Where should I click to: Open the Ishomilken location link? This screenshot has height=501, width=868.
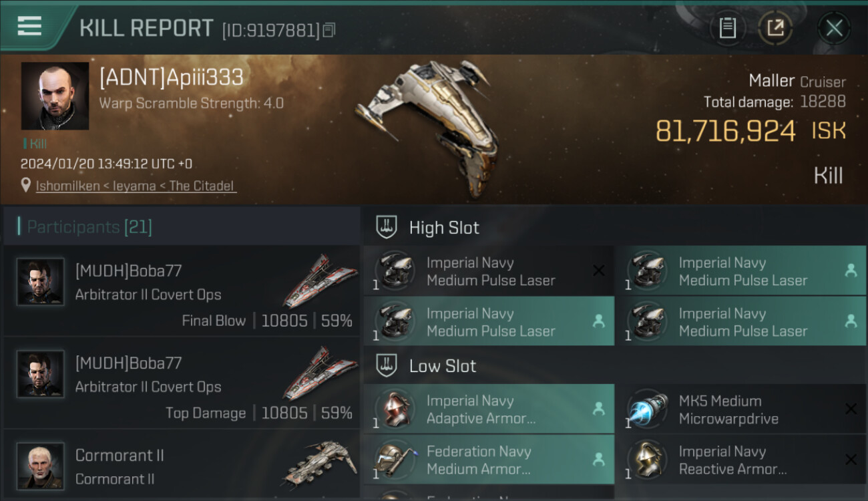(136, 186)
